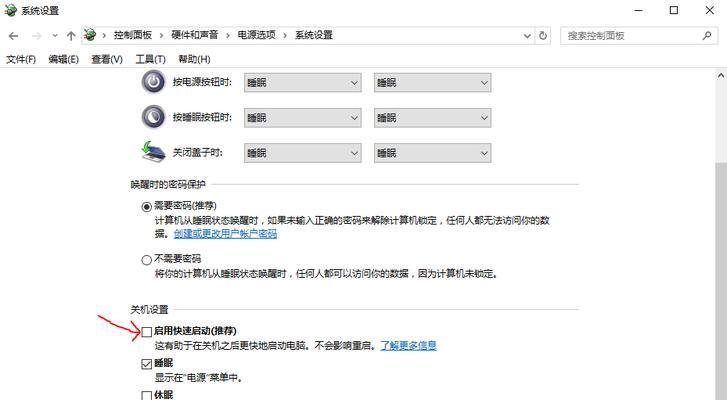Expand chevron after 控制面板 breadcrumb
The width and height of the screenshot is (727, 400).
point(161,36)
